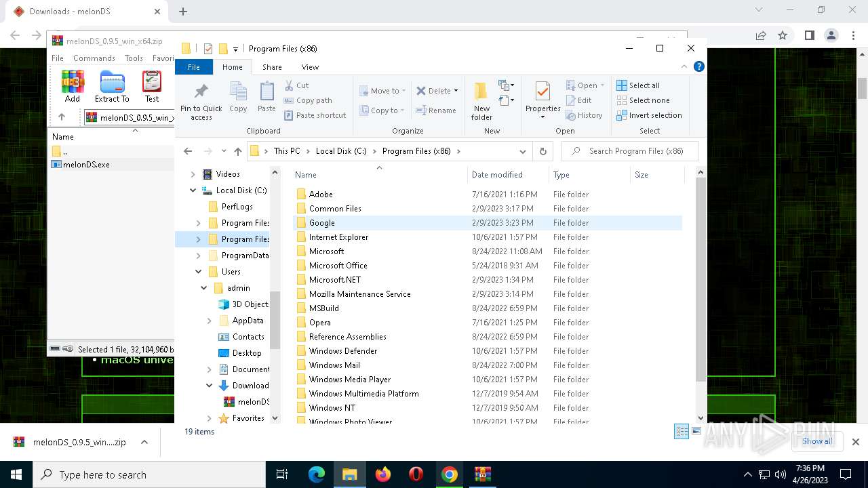The width and height of the screenshot is (868, 488).
Task: Click Search Program Files (x86) box
Action: point(629,151)
